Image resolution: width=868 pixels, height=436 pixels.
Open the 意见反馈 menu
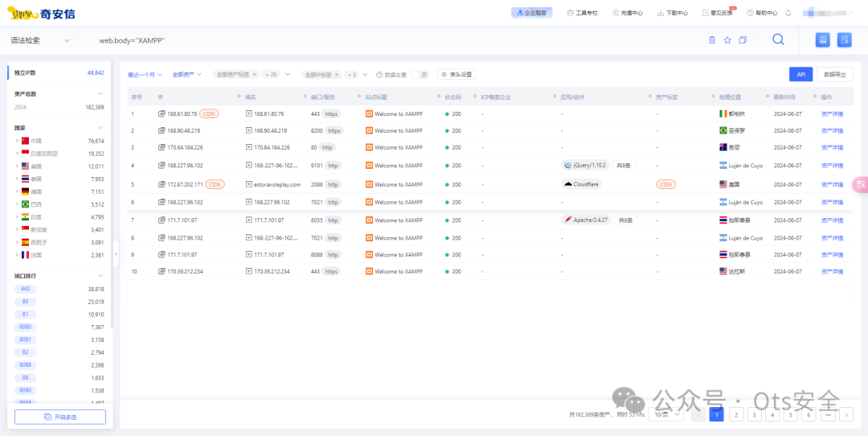coord(718,13)
